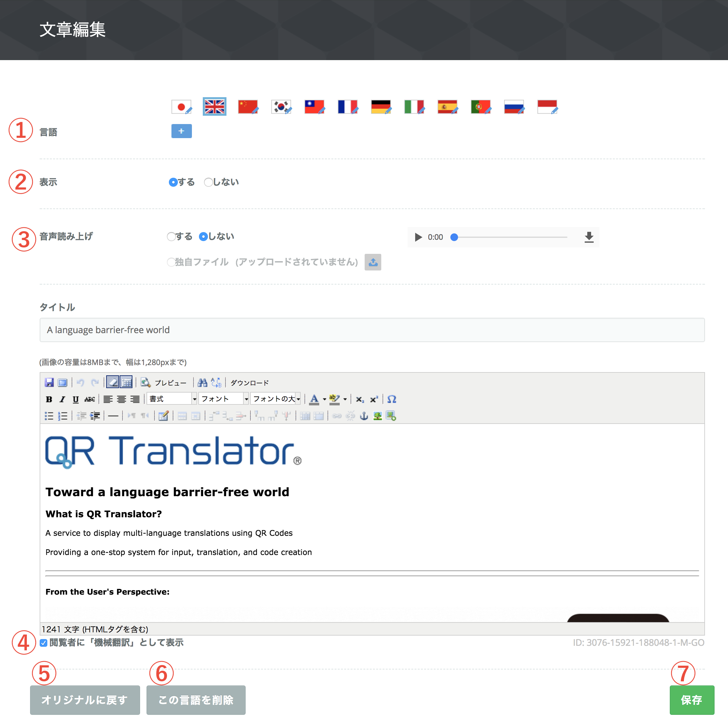Open the 書式 format dropdown

(172, 399)
